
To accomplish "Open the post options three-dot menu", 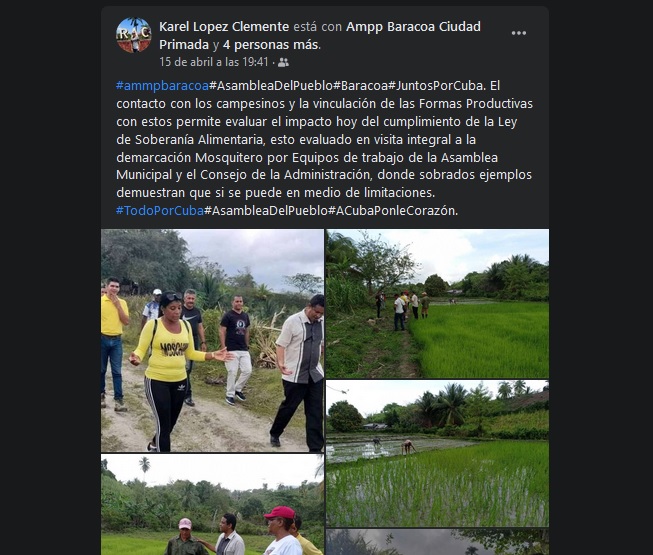I will 518,33.
